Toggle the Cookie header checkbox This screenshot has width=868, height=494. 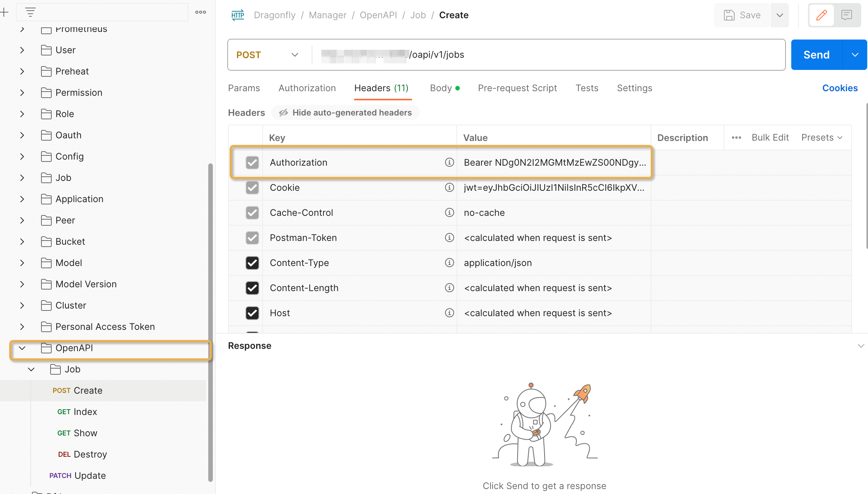(x=252, y=188)
